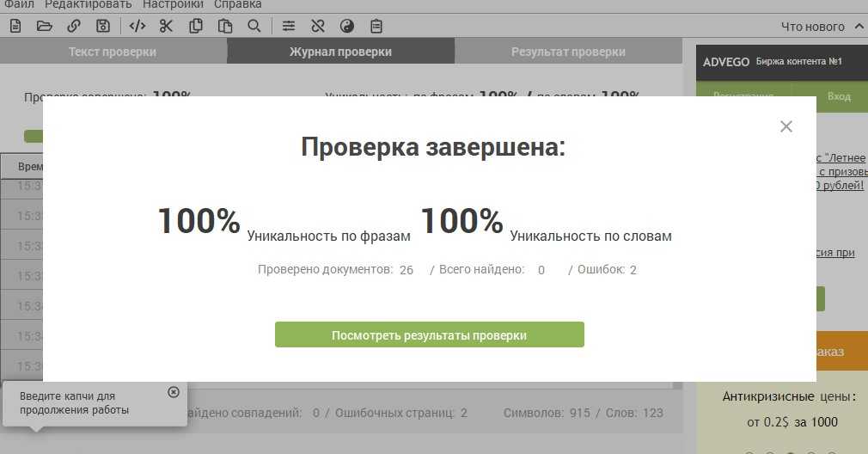Collapse the 'Что нового' panel chevron

859,27
